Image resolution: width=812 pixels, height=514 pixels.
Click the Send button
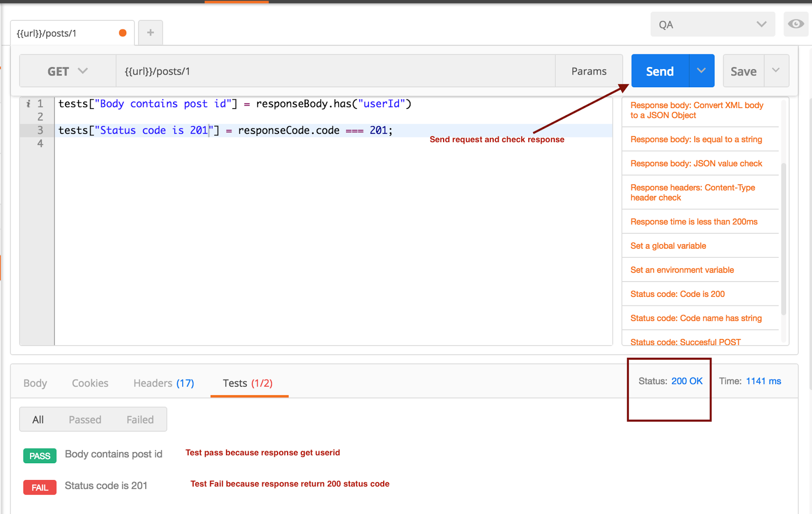(659, 71)
